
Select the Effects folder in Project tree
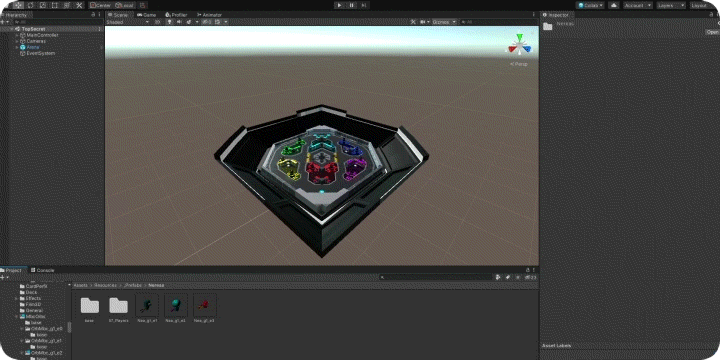coord(34,298)
